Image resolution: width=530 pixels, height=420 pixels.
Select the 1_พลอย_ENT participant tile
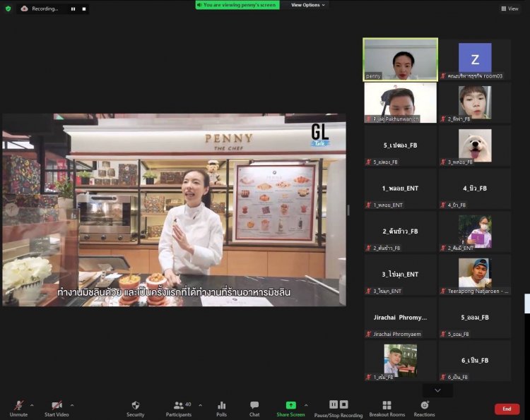400,188
